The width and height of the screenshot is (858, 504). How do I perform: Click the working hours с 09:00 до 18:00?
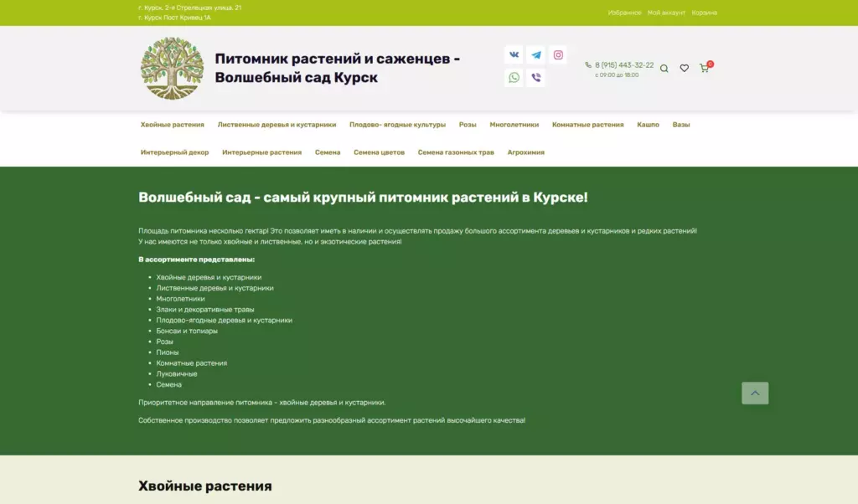[x=617, y=75]
